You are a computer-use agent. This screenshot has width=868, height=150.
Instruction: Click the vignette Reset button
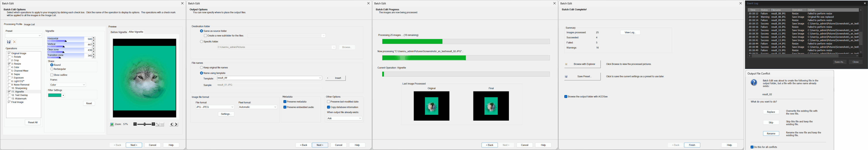click(x=89, y=103)
